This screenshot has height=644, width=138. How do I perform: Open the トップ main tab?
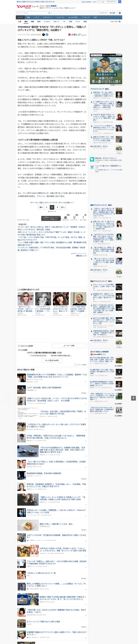click(x=20, y=17)
